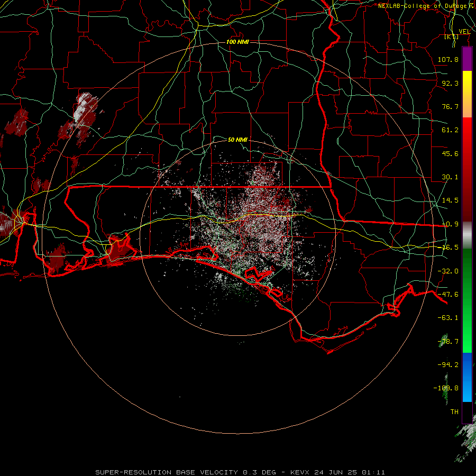
Task: Click the 50 NMI range ring label
Action: [x=237, y=140]
